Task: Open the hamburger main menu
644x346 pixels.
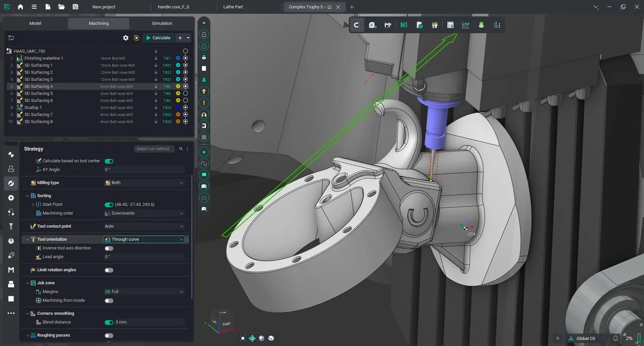Action: point(34,7)
